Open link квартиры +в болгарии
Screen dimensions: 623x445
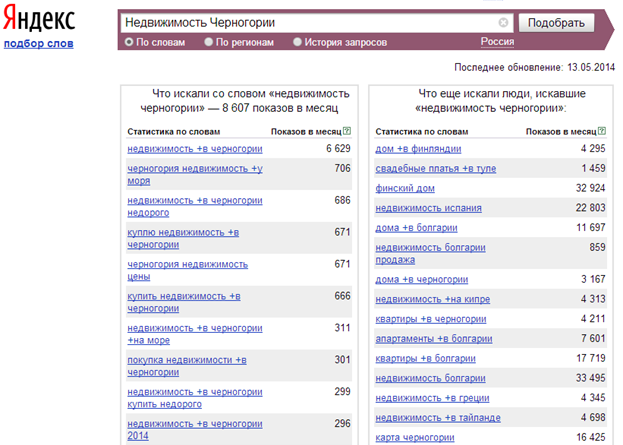tap(426, 358)
